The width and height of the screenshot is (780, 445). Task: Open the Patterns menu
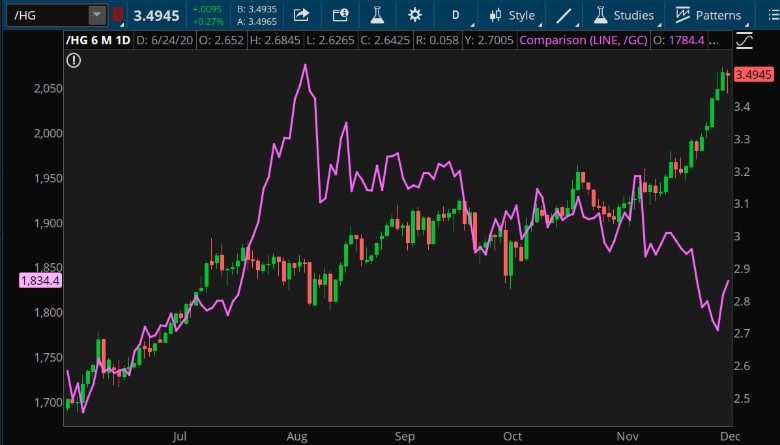coord(709,15)
